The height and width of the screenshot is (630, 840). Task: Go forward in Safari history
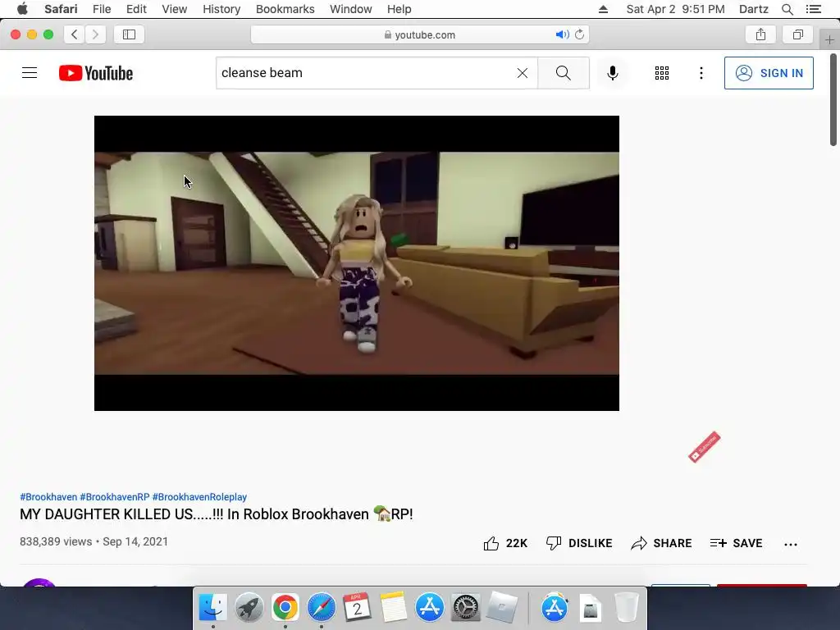pos(95,34)
